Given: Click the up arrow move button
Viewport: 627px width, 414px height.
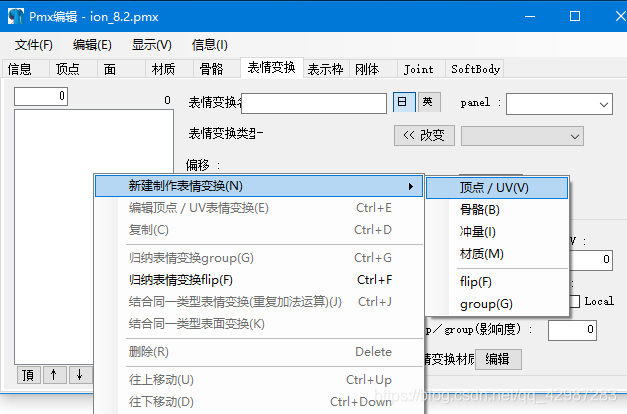Looking at the screenshot, I should click(54, 376).
